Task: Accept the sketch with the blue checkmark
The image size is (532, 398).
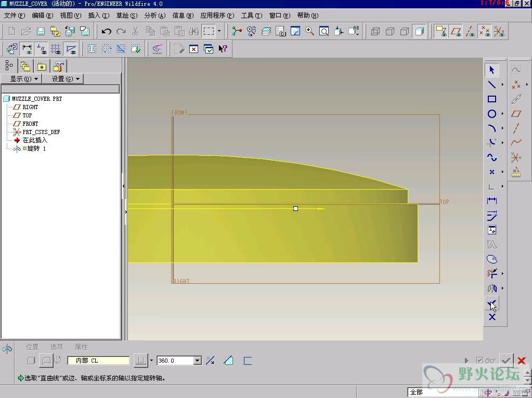Action: click(491, 303)
